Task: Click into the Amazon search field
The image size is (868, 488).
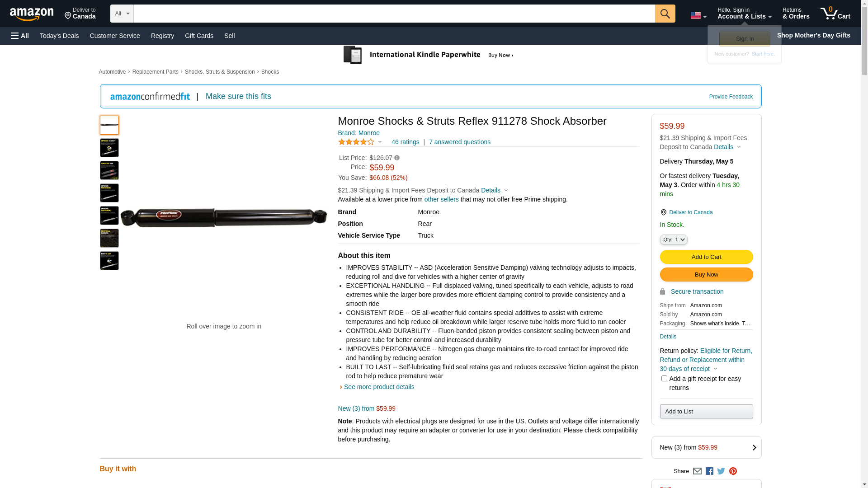Action: (393, 14)
